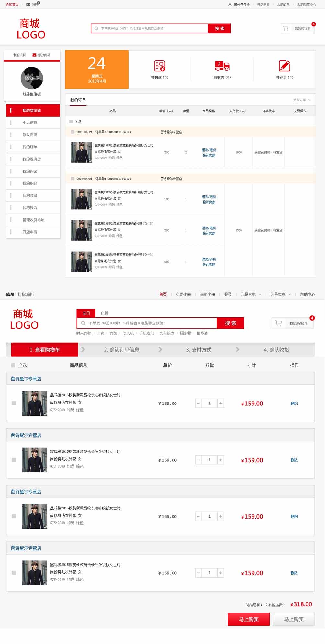Click the top search input field
This screenshot has height=644, width=325.
(152, 29)
